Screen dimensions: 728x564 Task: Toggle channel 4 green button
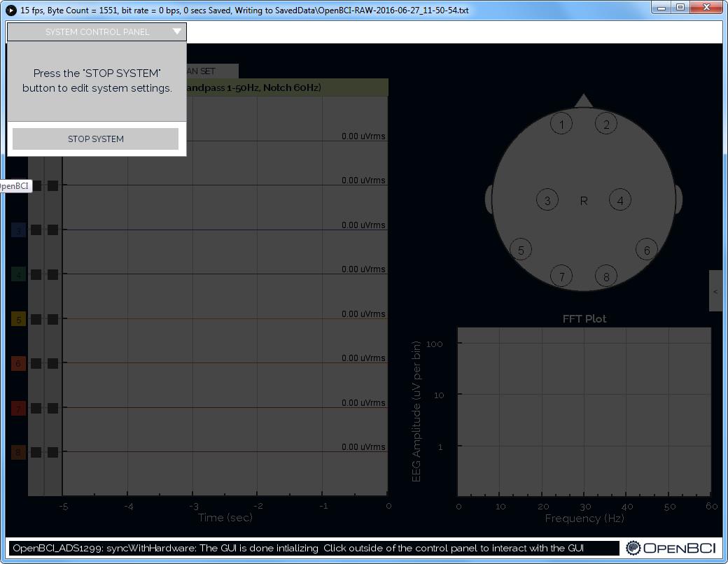(19, 275)
